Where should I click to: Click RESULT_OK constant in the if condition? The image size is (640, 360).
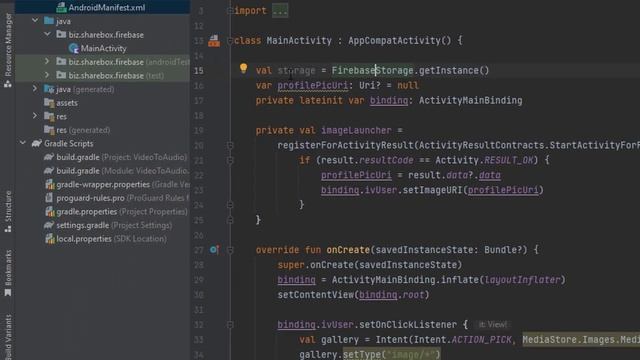(509, 160)
